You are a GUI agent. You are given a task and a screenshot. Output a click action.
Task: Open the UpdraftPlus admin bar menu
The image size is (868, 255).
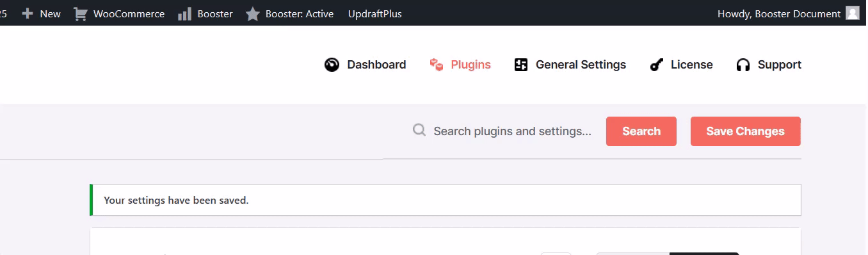pyautogui.click(x=375, y=13)
